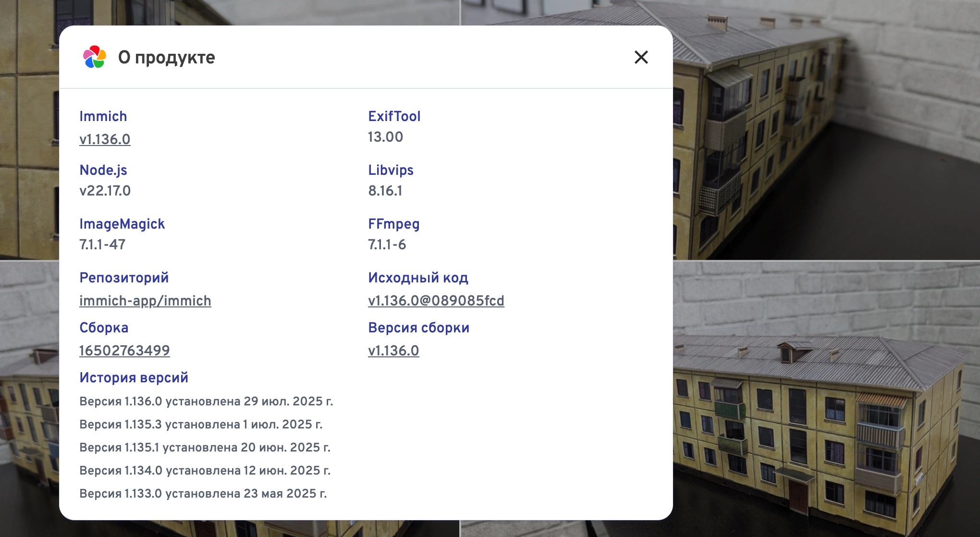980x537 pixels.
Task: Open bottom-right building model photo behind dialog
Action: point(826,399)
